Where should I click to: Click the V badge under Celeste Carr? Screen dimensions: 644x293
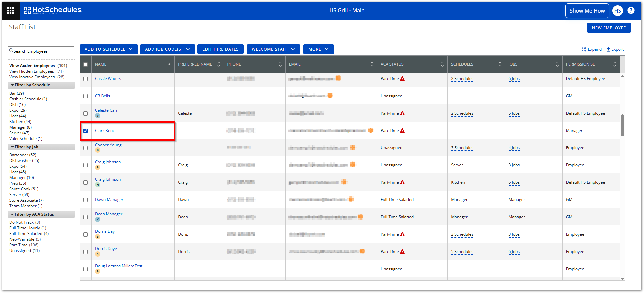(98, 116)
